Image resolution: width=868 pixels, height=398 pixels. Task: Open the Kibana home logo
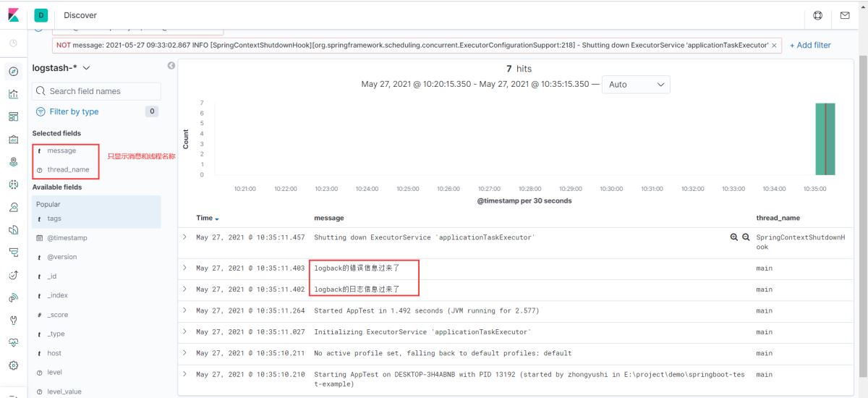[x=14, y=14]
